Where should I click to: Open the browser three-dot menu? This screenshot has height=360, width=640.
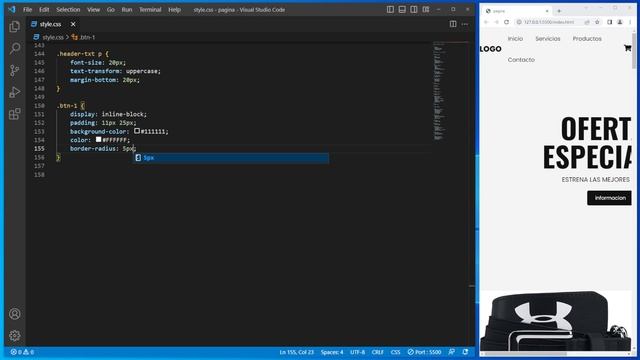tap(630, 22)
